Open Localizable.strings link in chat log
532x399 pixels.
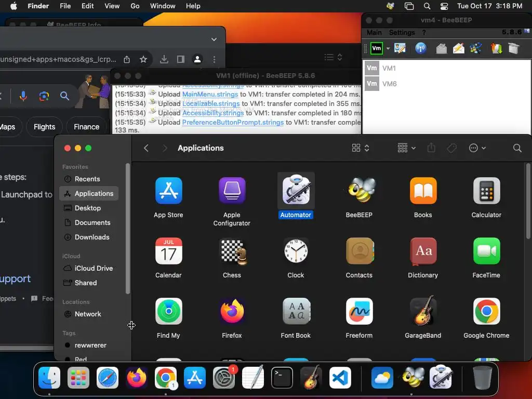click(211, 103)
